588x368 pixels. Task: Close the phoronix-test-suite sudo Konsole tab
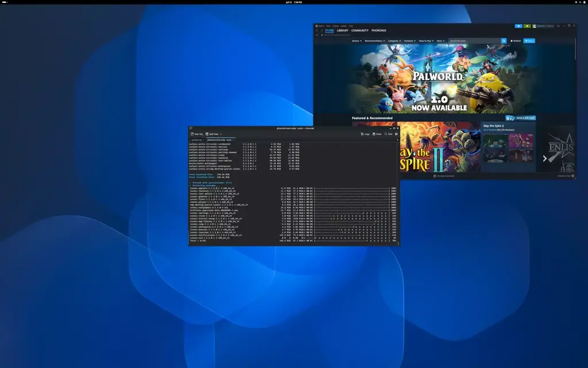point(233,140)
